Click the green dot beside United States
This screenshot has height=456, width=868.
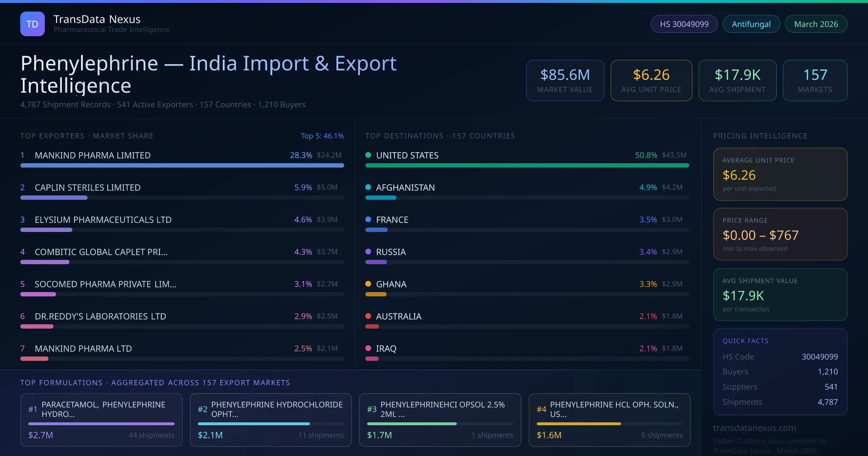click(x=368, y=155)
